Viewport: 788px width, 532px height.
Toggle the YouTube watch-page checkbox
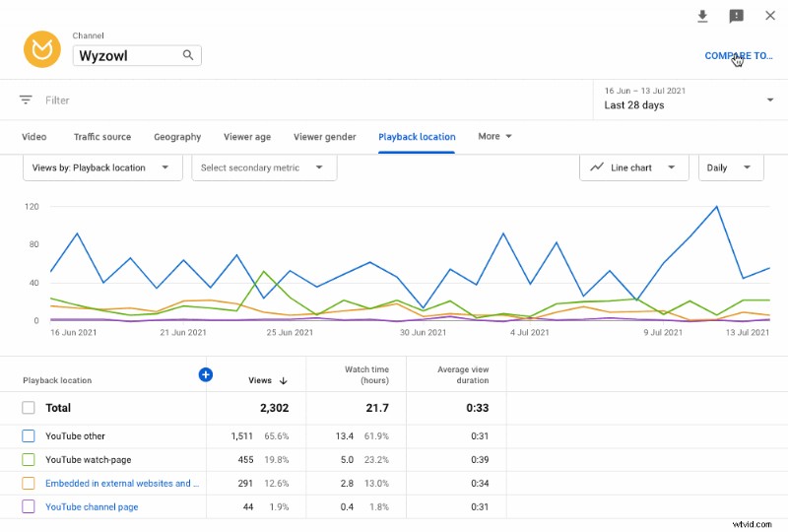click(29, 460)
